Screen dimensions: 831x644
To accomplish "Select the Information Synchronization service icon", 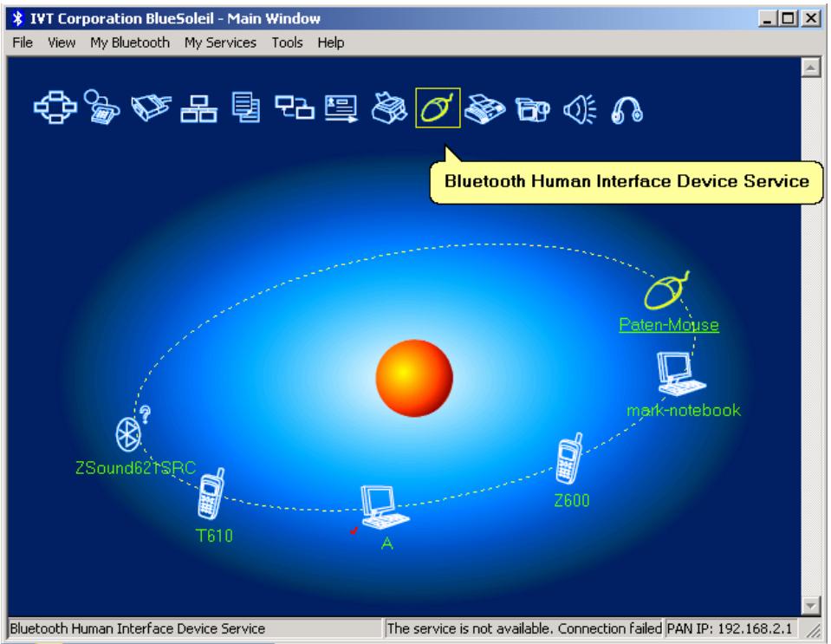I will pos(295,107).
